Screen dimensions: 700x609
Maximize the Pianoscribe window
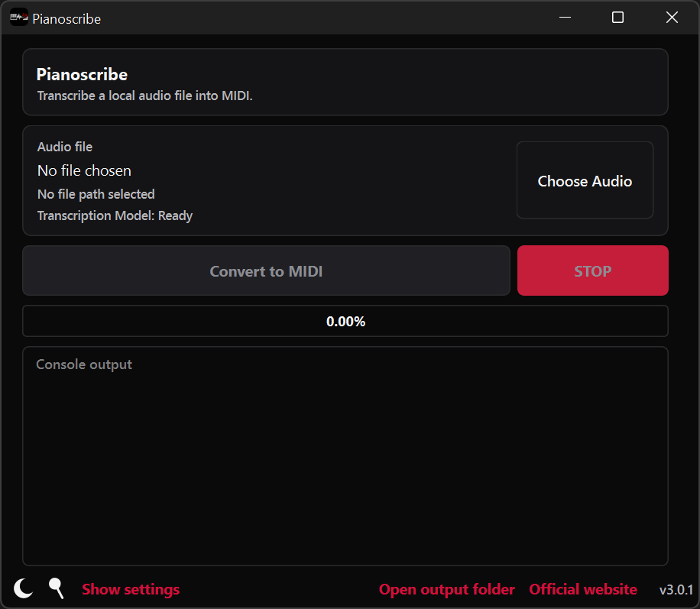coord(618,18)
